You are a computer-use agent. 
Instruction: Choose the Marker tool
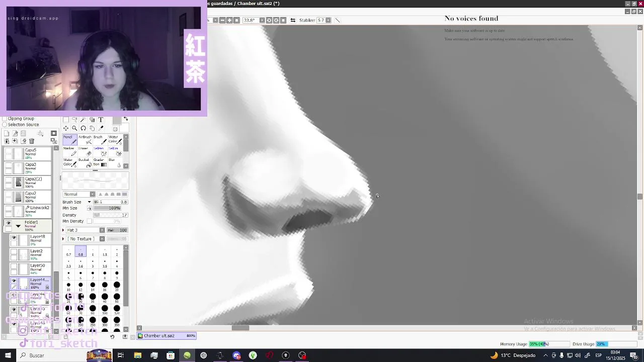point(70,151)
